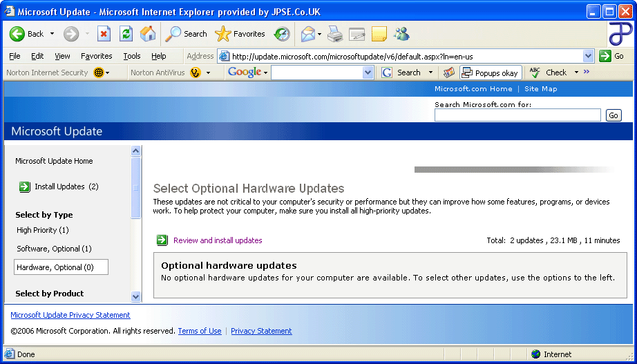Open the Search magnifier toolbar button

[186, 34]
